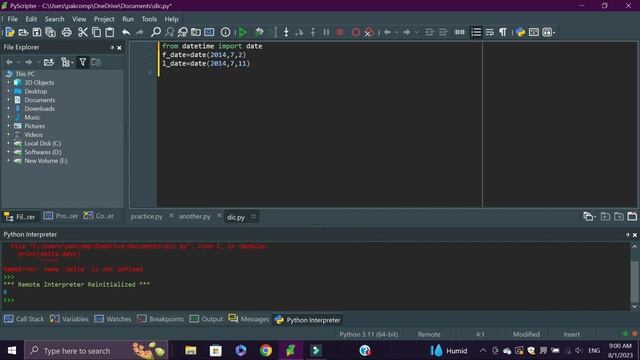This screenshot has width=640, height=360.
Task: Select Videos in File Explorer
Action: [33, 135]
